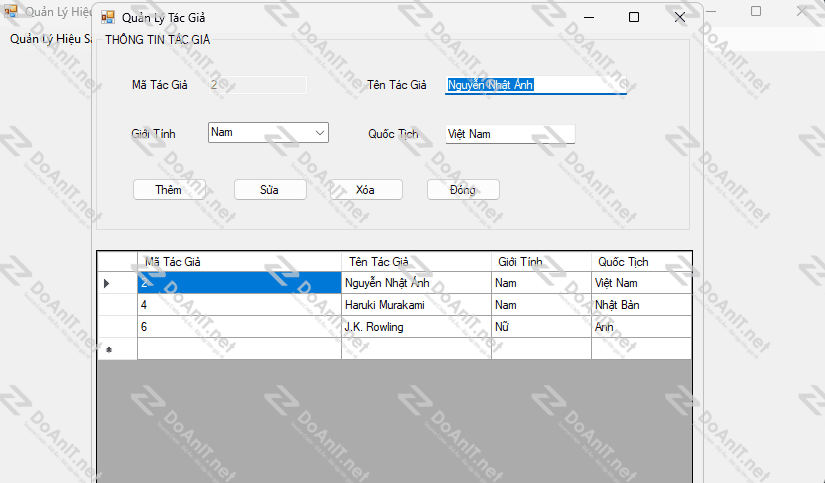Sort by Tên Tác Giả column header
This screenshot has height=483, width=825.
pyautogui.click(x=416, y=262)
